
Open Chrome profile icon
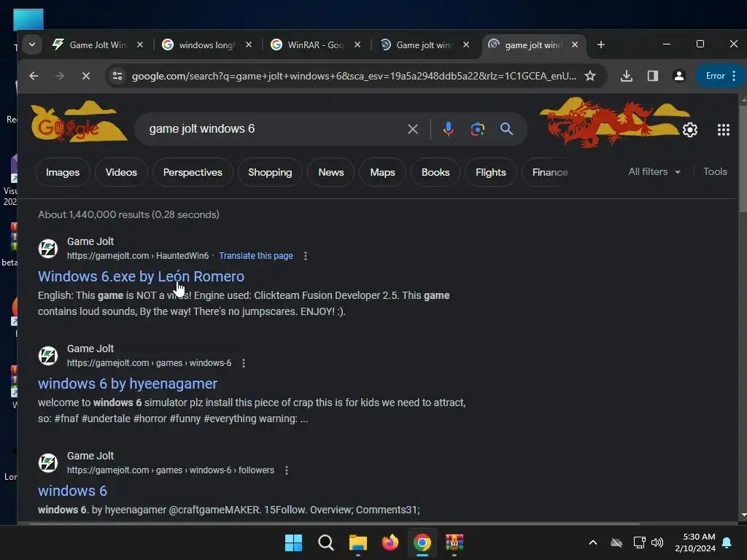(x=679, y=76)
